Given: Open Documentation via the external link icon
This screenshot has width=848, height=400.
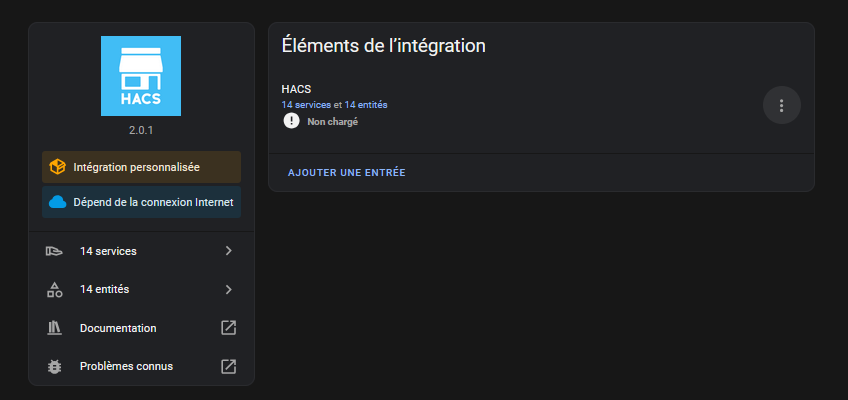Looking at the screenshot, I should [229, 328].
